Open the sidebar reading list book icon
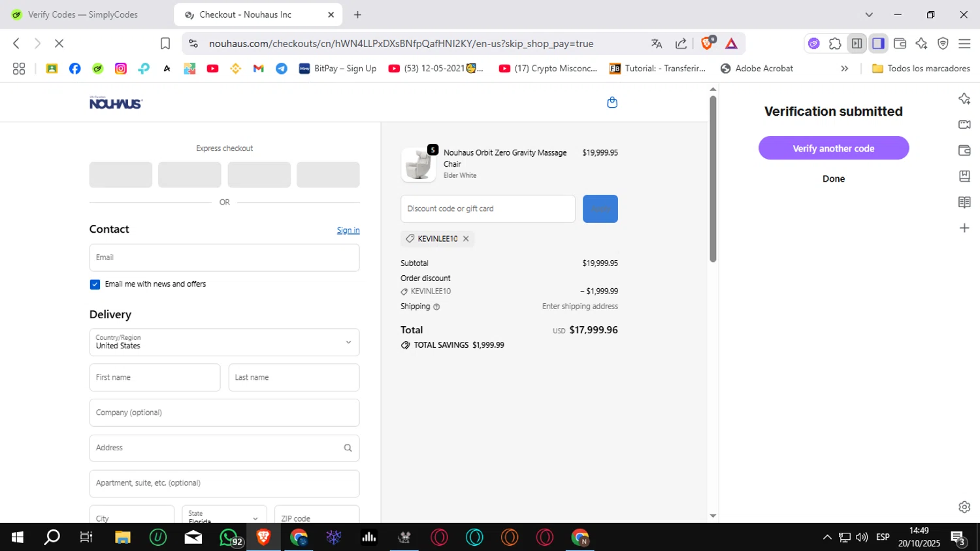This screenshot has width=980, height=551. (964, 203)
